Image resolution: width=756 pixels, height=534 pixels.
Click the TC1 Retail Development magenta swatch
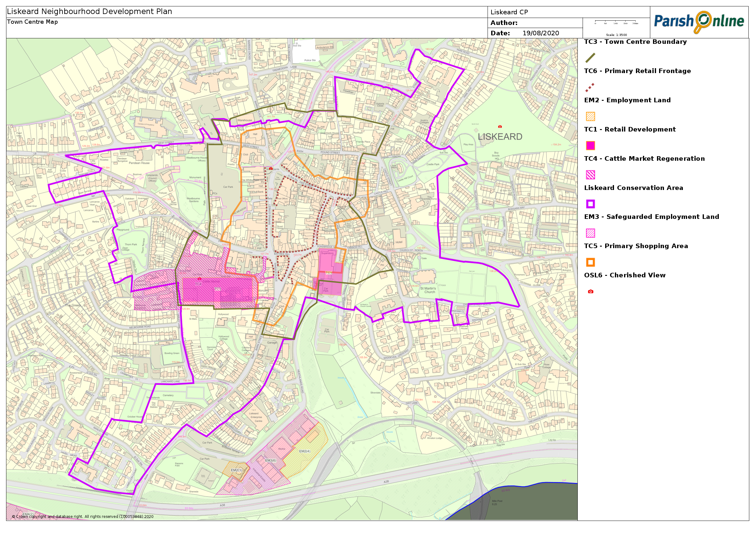590,146
